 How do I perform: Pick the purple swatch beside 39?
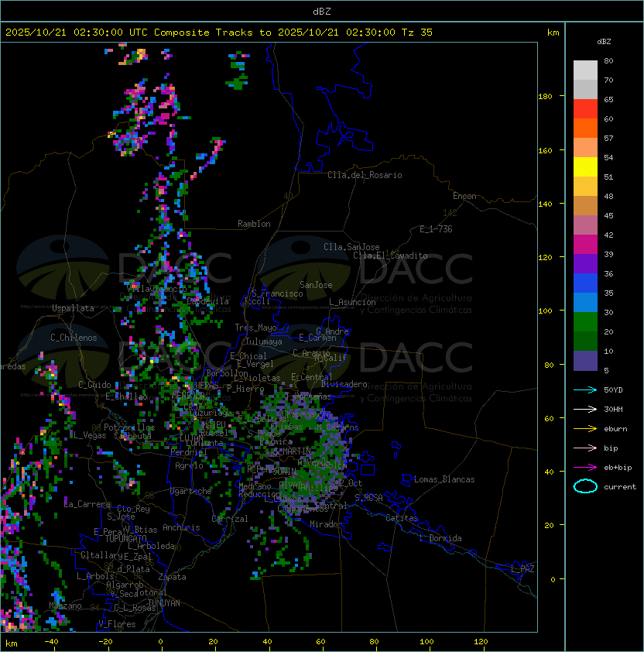coord(585,263)
